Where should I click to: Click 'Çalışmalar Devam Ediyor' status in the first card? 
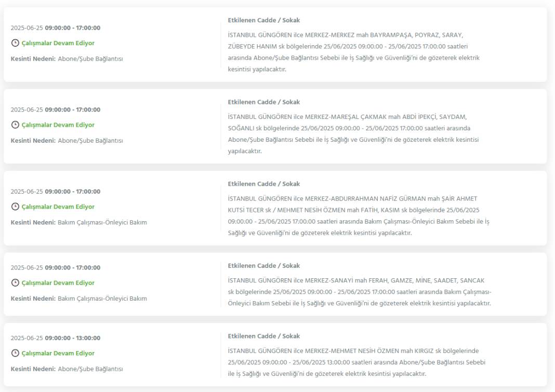point(58,43)
